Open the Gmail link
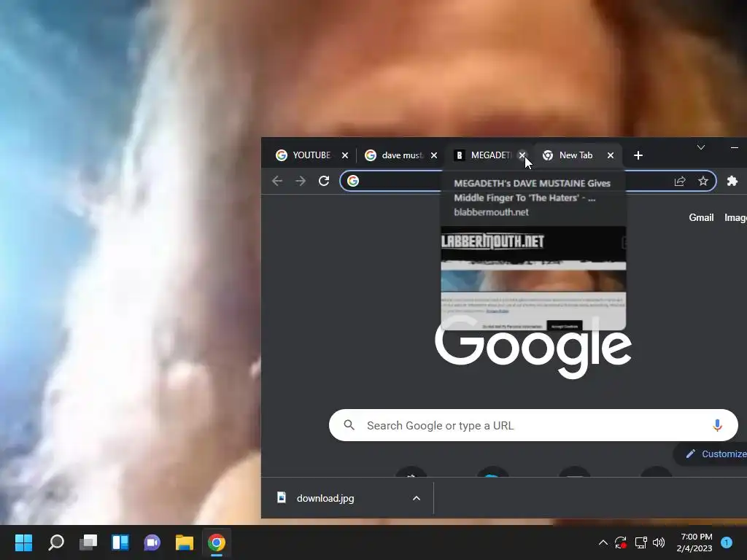747x560 pixels. point(701,217)
